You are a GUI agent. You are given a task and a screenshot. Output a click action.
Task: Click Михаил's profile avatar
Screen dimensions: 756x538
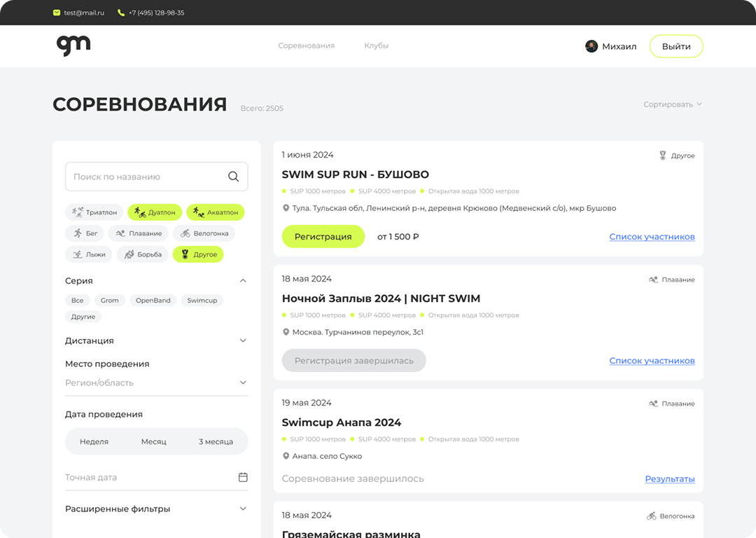pos(591,46)
